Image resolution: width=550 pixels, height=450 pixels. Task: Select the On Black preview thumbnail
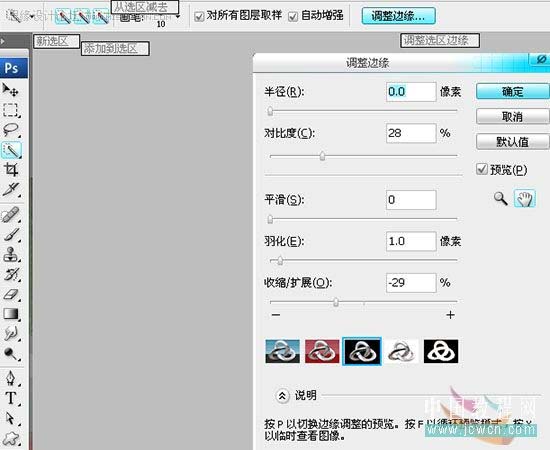point(362,351)
